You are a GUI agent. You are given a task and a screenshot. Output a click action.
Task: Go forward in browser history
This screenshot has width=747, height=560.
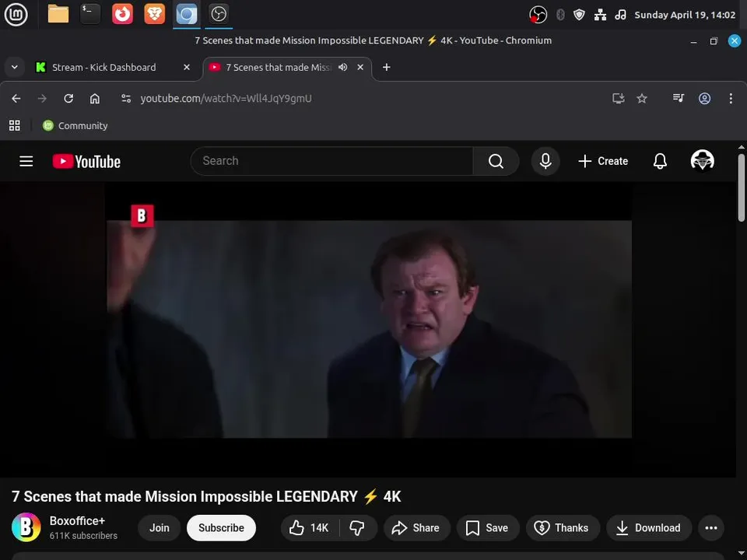(42, 99)
